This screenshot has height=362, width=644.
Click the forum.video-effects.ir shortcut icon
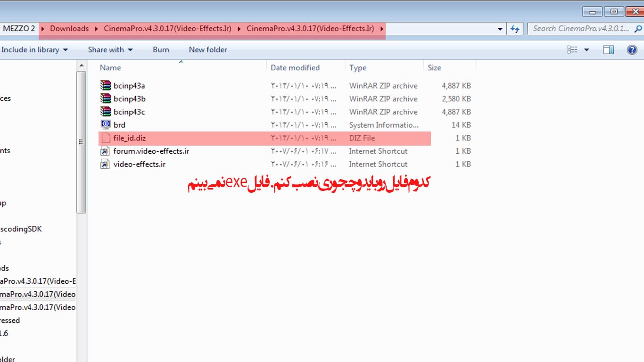click(106, 151)
